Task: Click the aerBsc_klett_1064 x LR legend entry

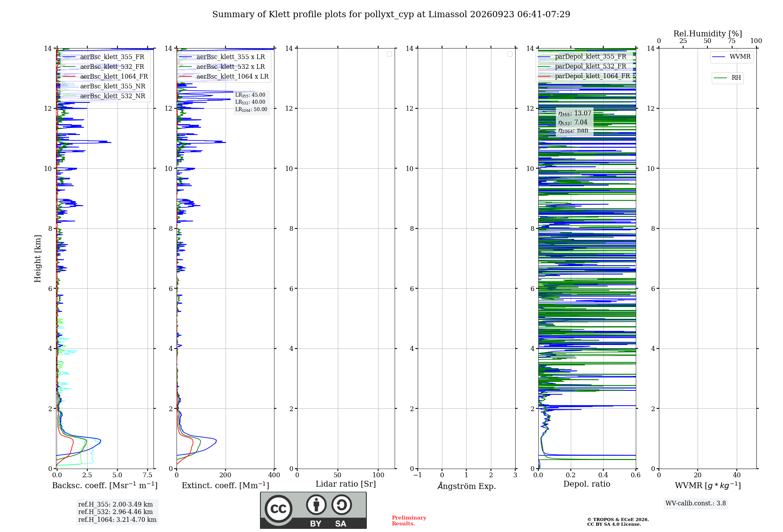Action: [224, 76]
